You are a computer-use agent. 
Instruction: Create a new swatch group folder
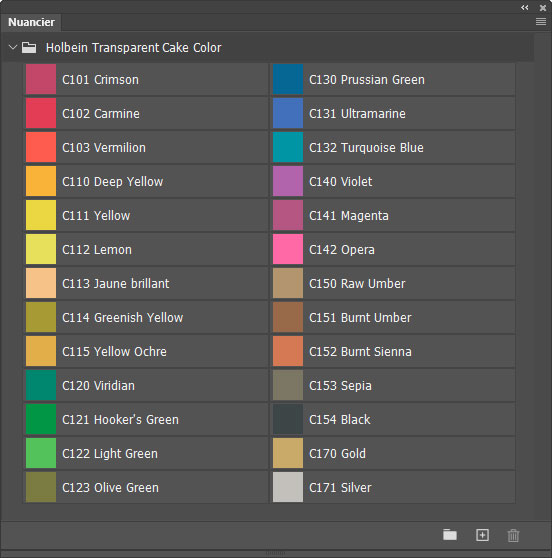click(450, 535)
